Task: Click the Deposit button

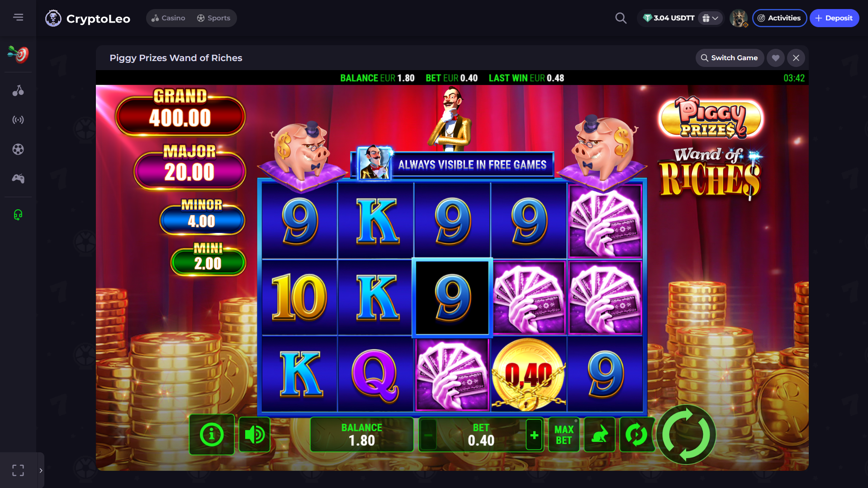Action: pyautogui.click(x=834, y=18)
